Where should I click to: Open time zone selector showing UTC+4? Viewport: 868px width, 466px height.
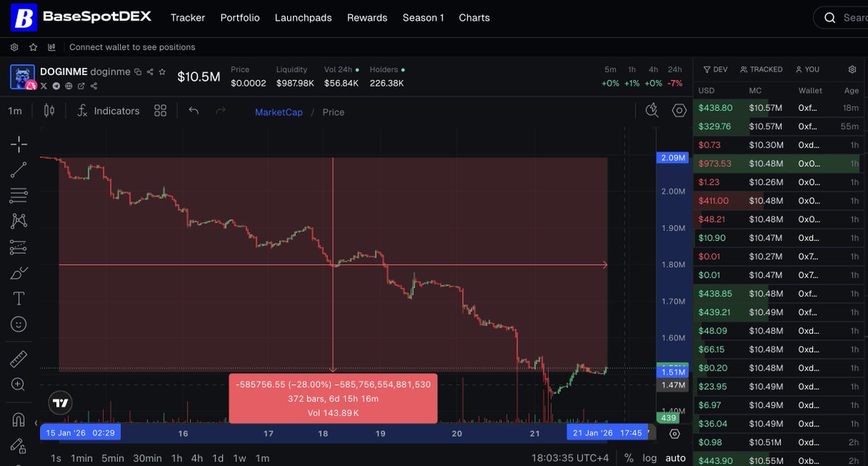[x=571, y=458]
